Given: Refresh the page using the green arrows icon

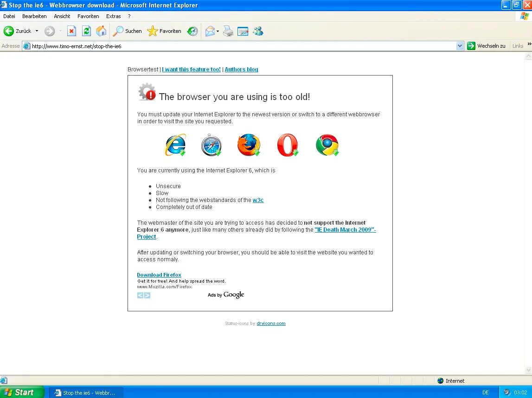Looking at the screenshot, I should 87,31.
